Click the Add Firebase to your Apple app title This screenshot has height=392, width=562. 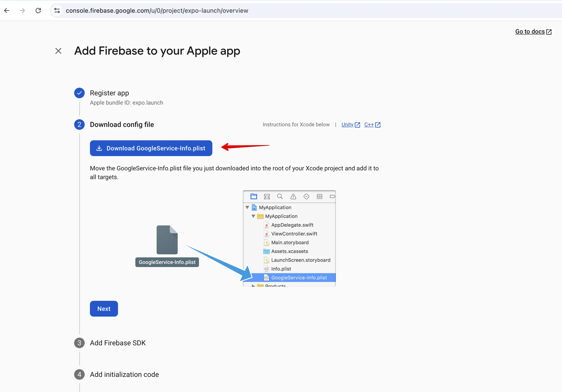pyautogui.click(x=157, y=51)
